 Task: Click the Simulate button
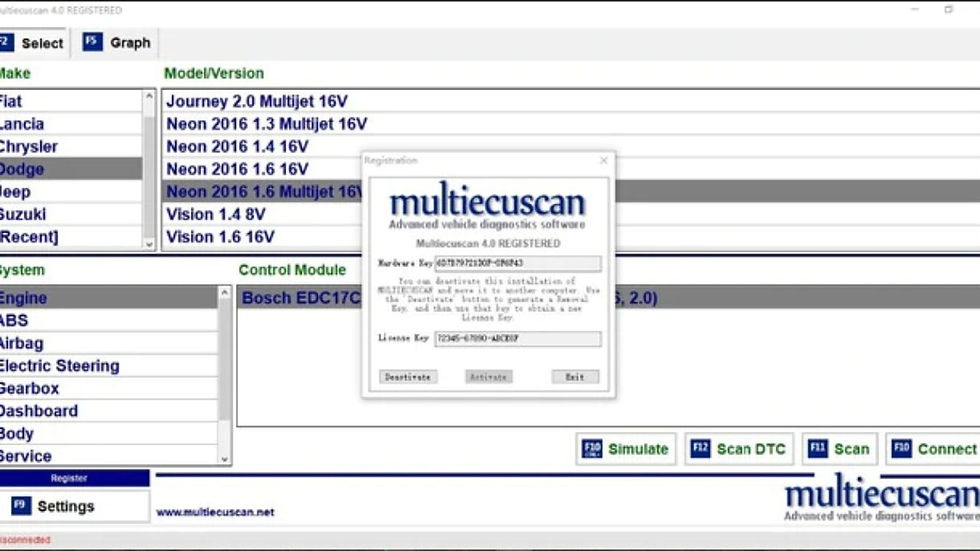626,449
